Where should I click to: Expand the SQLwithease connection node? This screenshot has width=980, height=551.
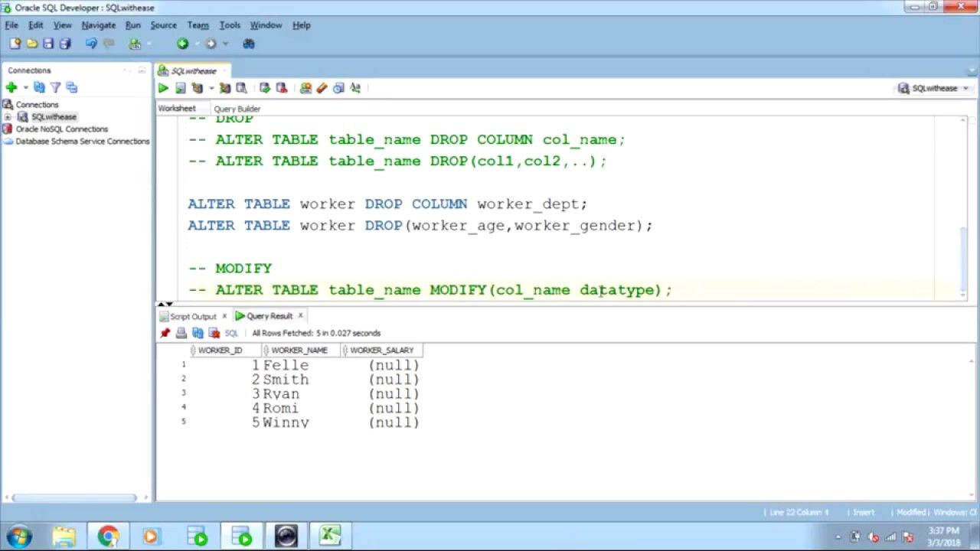(8, 117)
